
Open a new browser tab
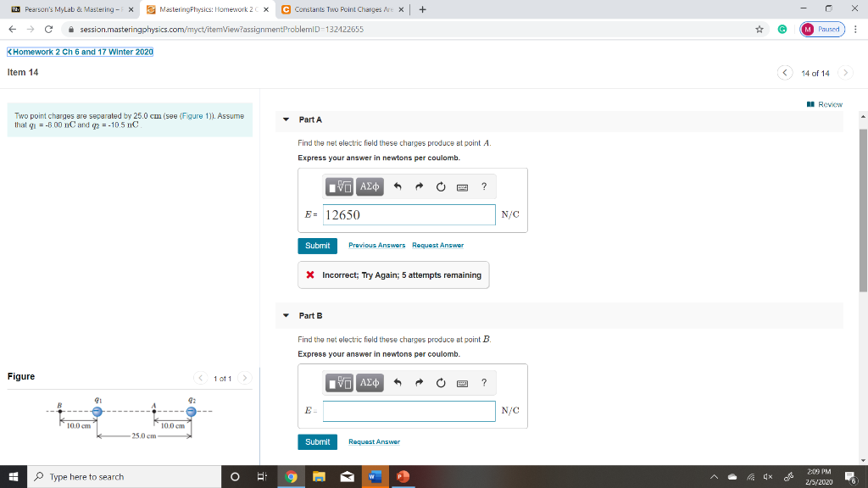coord(422,9)
